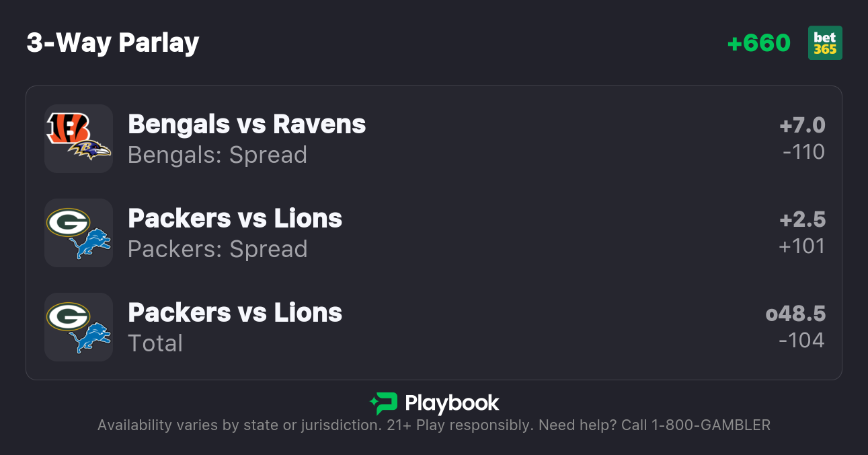Open Packers vs Lions above Packers: Spread

pos(235,219)
